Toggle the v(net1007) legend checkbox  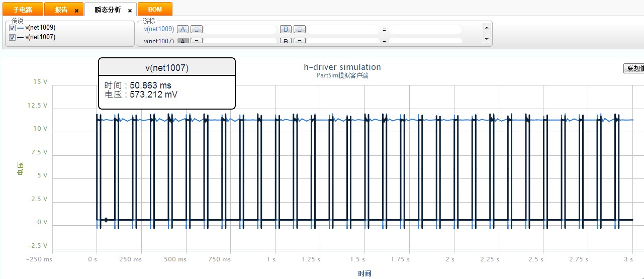[12, 37]
